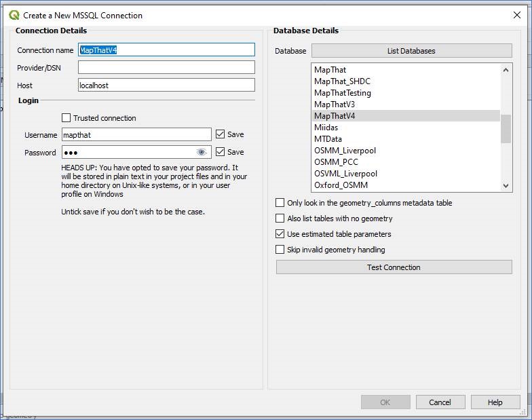The height and width of the screenshot is (420, 532).
Task: Enable the Trusted connection checkbox
Action: click(66, 118)
